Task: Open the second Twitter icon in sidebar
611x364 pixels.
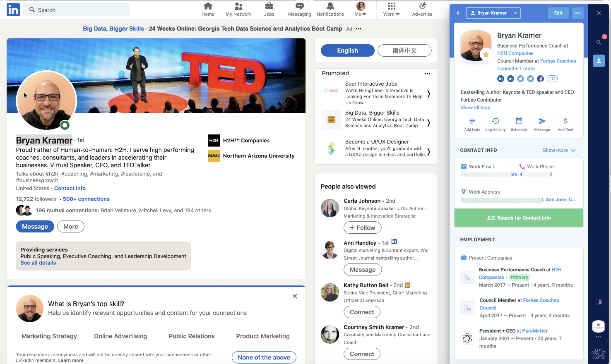Action: (x=530, y=79)
